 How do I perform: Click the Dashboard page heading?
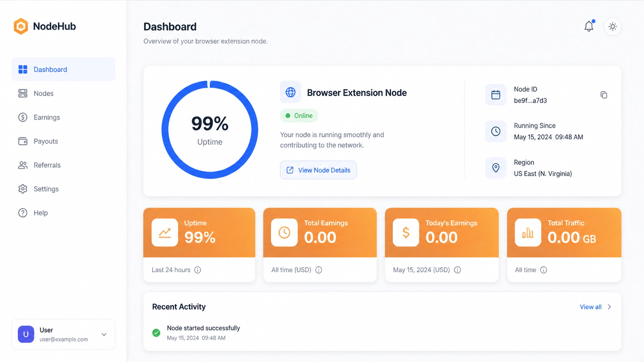tap(170, 27)
